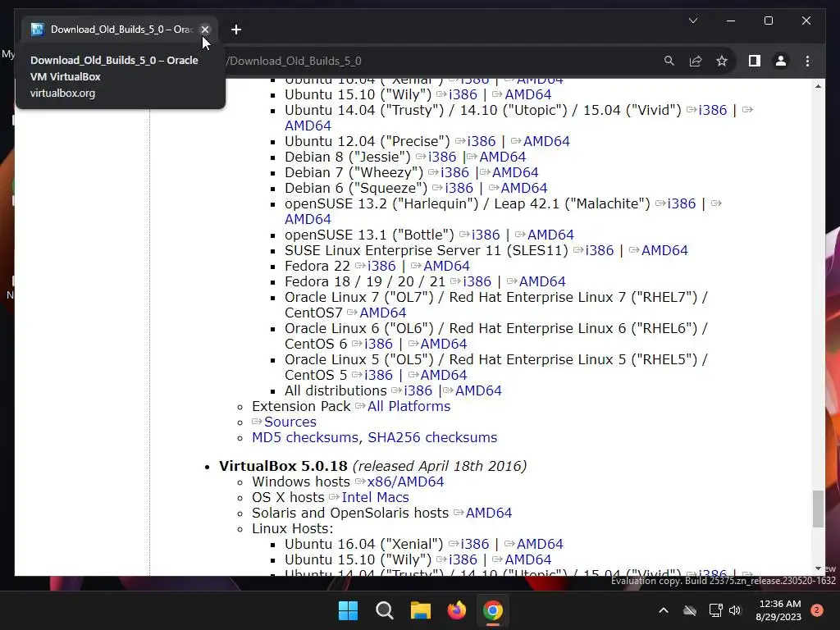This screenshot has height=630, width=840.
Task: Click the tab search chevron button
Action: tap(692, 21)
